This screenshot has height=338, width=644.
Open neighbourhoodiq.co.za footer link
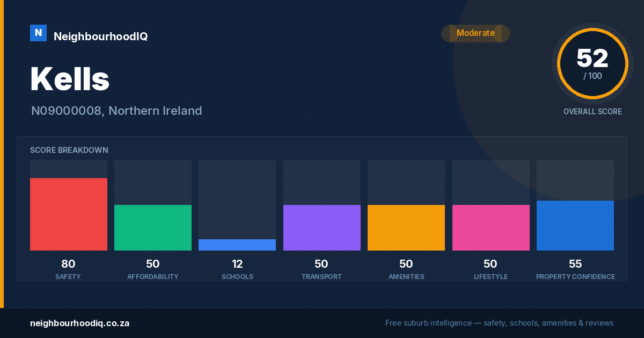pyautogui.click(x=79, y=323)
